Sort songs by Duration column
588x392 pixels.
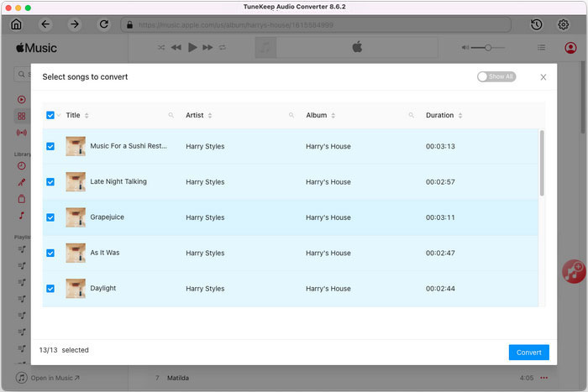click(x=460, y=116)
